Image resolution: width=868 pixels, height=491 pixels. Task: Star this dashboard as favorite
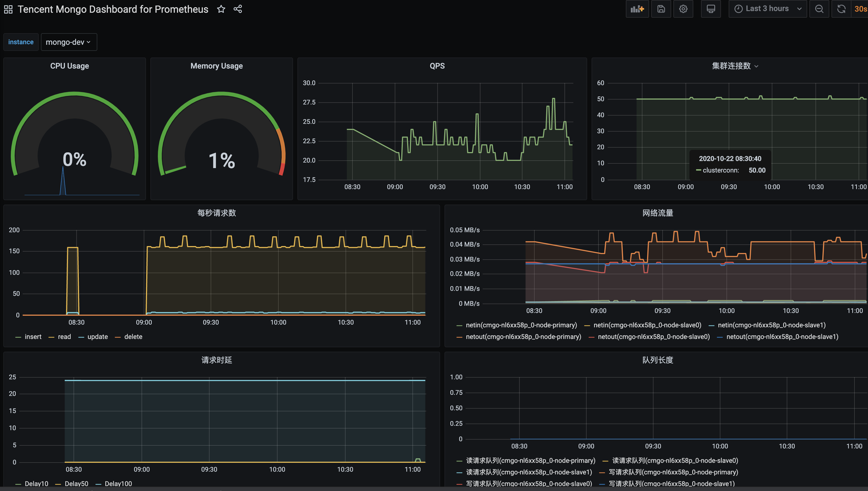click(221, 9)
